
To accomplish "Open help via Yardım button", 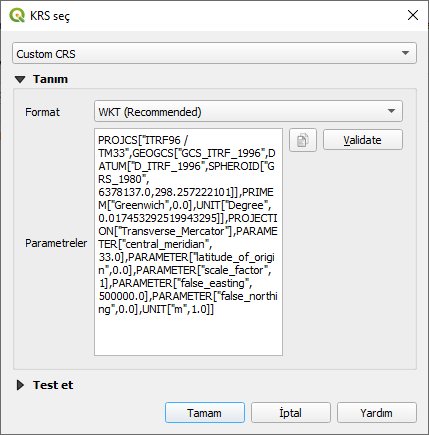I will click(377, 413).
